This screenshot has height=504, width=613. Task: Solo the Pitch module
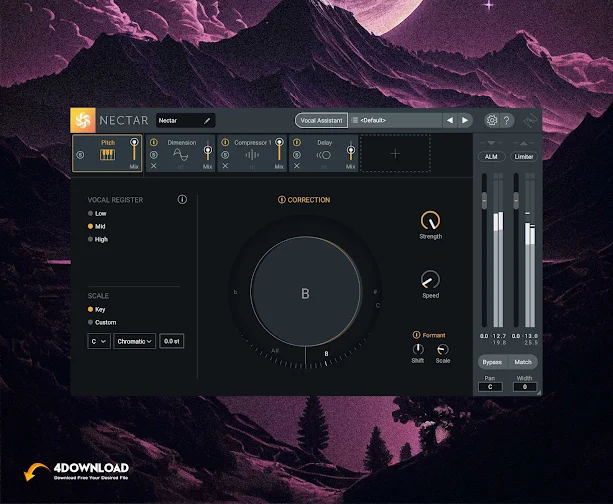pos(80,155)
